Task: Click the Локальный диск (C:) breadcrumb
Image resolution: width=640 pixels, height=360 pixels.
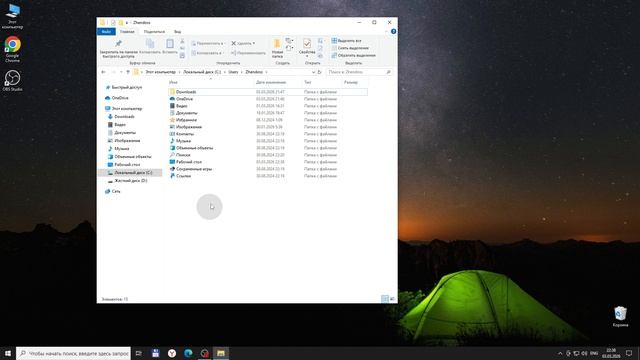Action: (x=202, y=72)
